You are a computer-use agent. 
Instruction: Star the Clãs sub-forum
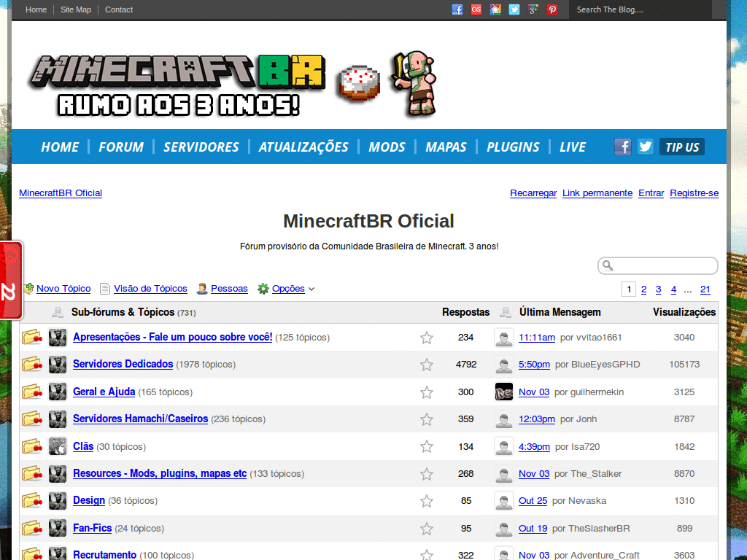[x=426, y=447]
